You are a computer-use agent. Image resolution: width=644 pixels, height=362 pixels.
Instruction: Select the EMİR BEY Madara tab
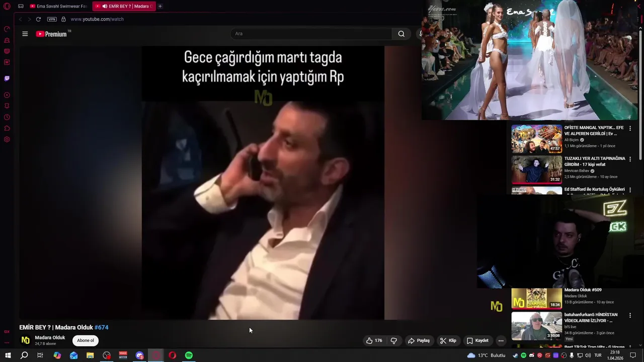coord(124,6)
